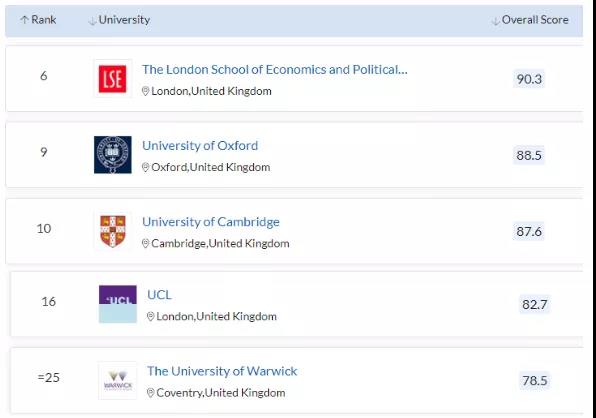Click the 78.5 score badge for Warwick
Image resolution: width=596 pixels, height=418 pixels.
coord(534,380)
